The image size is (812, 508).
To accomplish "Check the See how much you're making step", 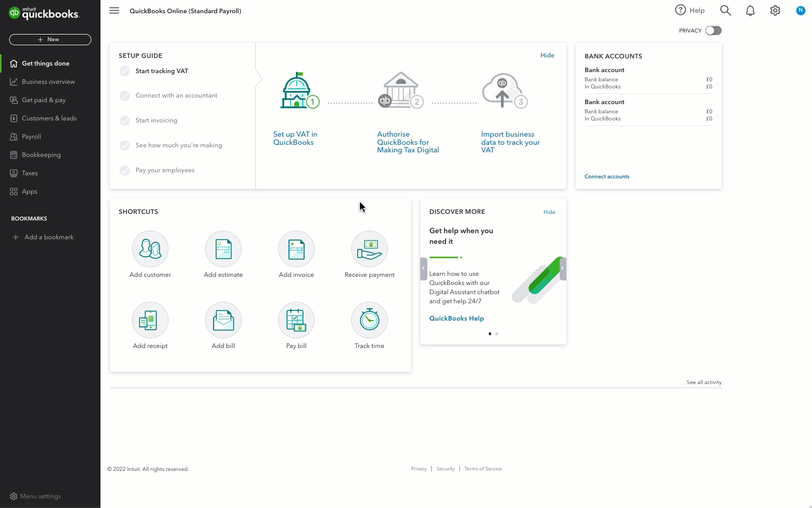I will coord(125,145).
